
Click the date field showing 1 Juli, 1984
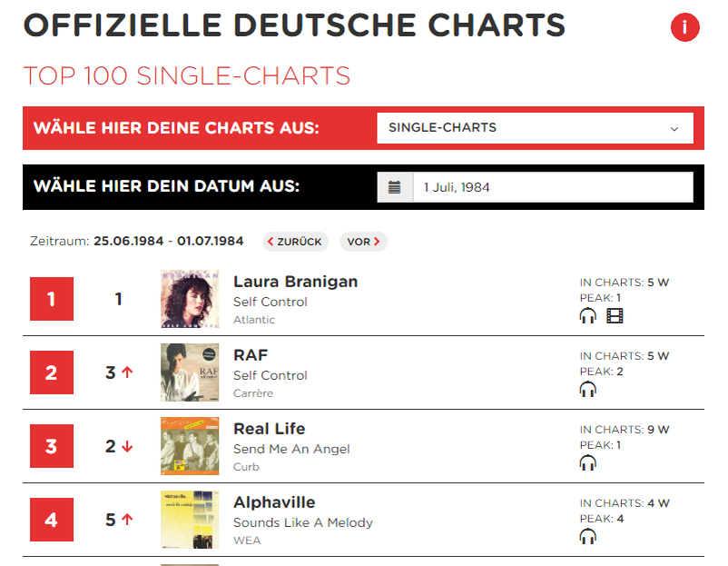point(553,187)
